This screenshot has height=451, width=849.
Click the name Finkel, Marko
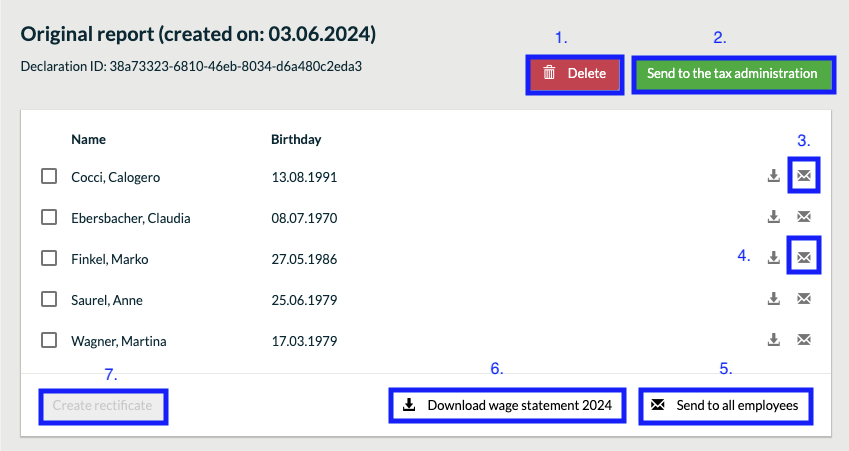tap(109, 259)
